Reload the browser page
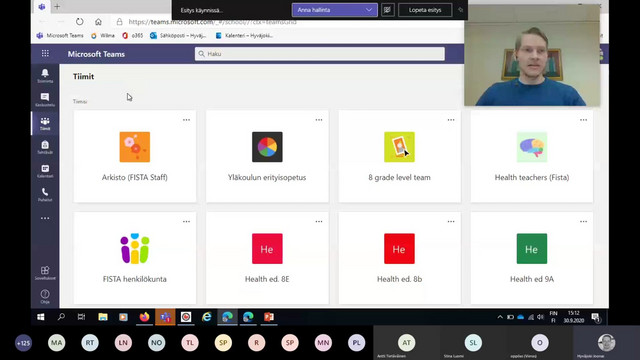This screenshot has width=640, height=360. [80, 22]
